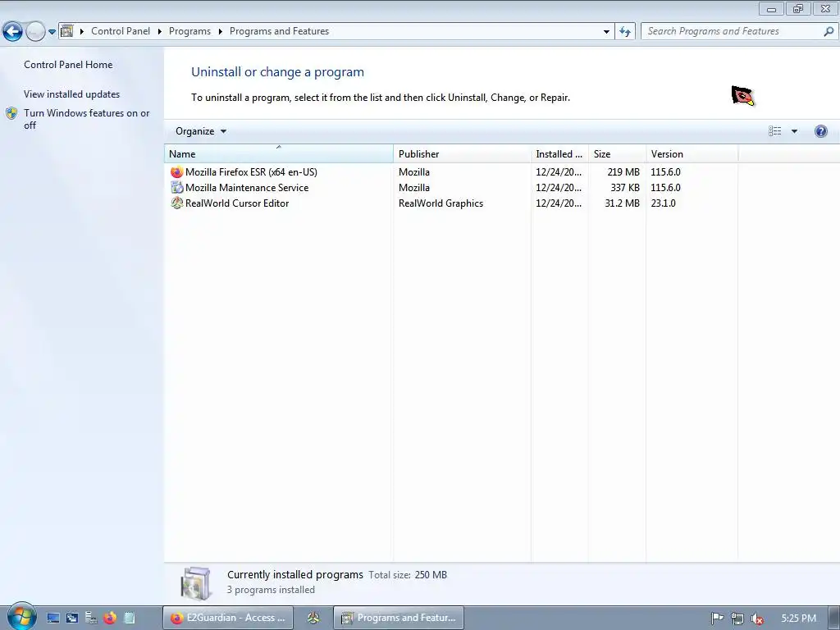Go back with the blue Back arrow button
Image resolution: width=840 pixels, height=630 pixels.
click(12, 32)
